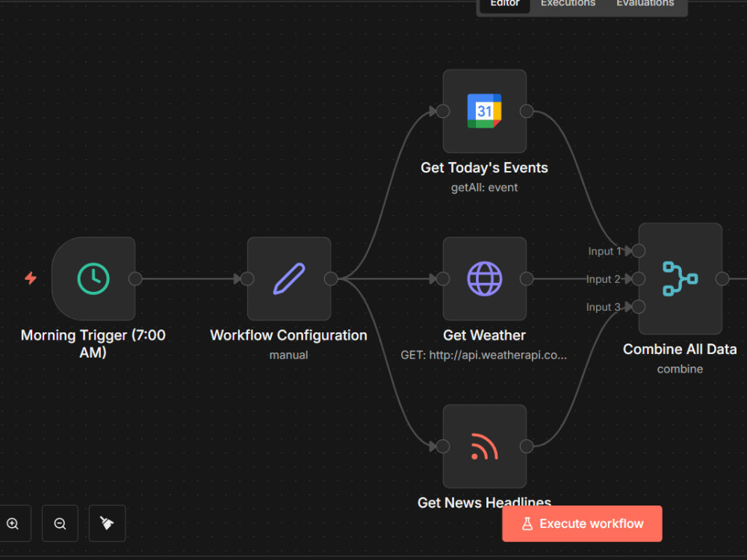
Task: Click the Combine All Data output connector
Action: (x=722, y=279)
